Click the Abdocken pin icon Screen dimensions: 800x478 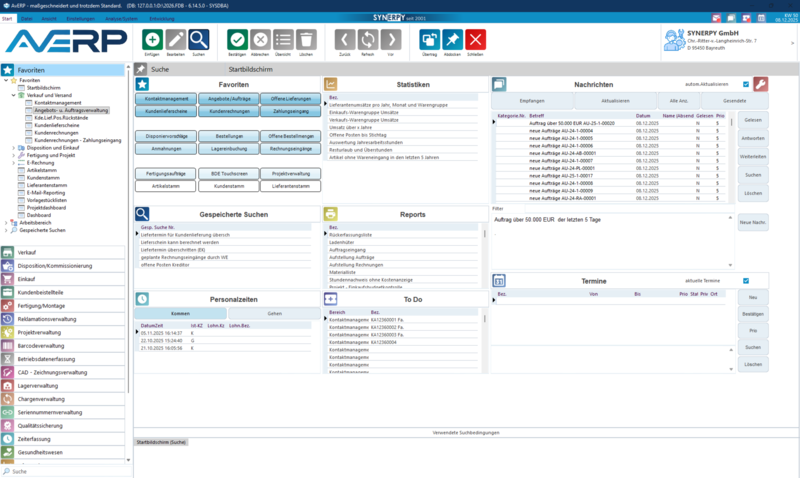[453, 38]
